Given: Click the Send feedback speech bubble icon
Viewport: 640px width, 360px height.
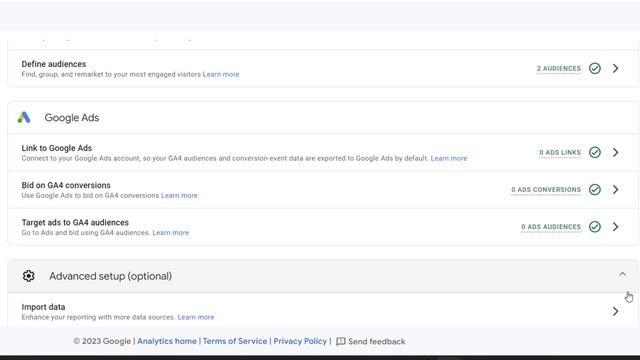Looking at the screenshot, I should 341,342.
